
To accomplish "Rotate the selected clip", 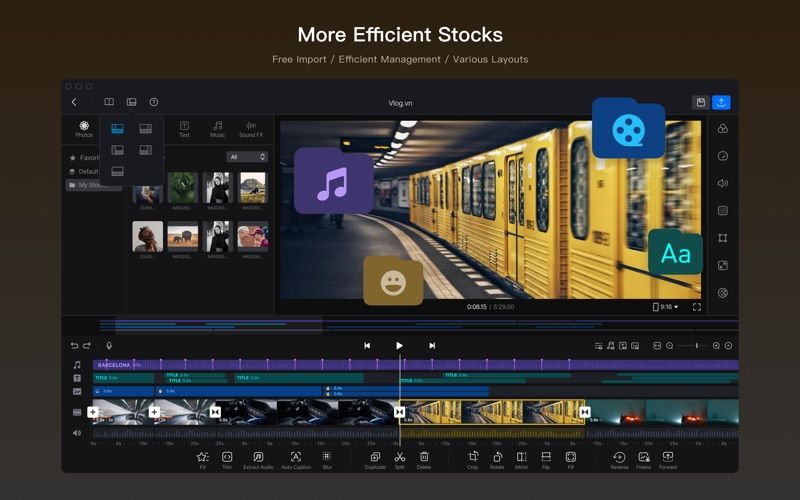I will tap(497, 460).
